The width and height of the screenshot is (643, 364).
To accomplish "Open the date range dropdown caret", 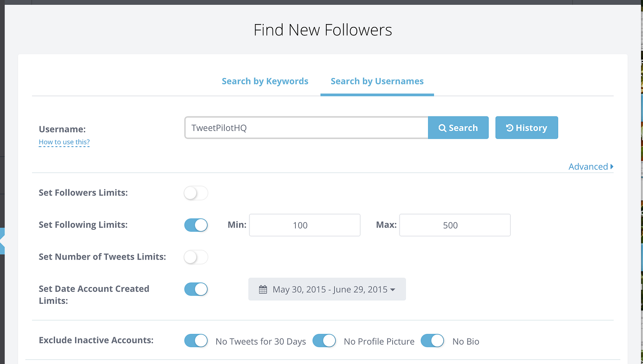I will coord(393,290).
